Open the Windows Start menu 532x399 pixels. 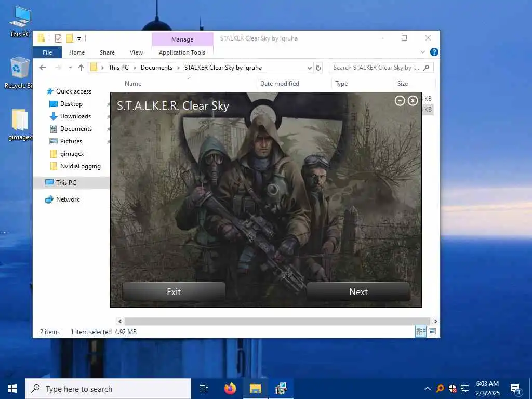pyautogui.click(x=12, y=389)
